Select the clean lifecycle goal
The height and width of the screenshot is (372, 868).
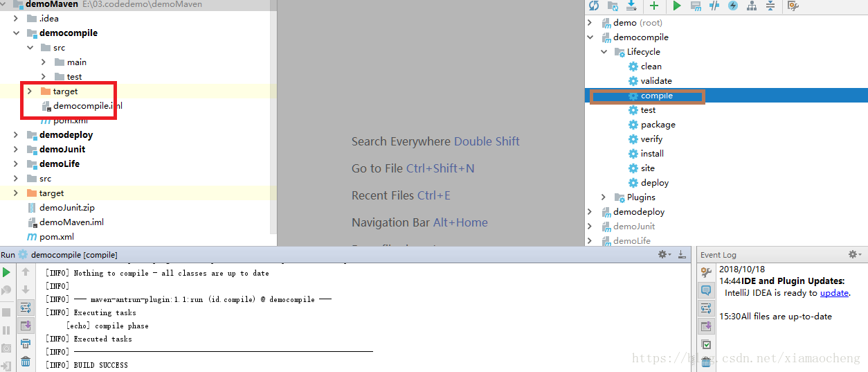click(x=644, y=67)
